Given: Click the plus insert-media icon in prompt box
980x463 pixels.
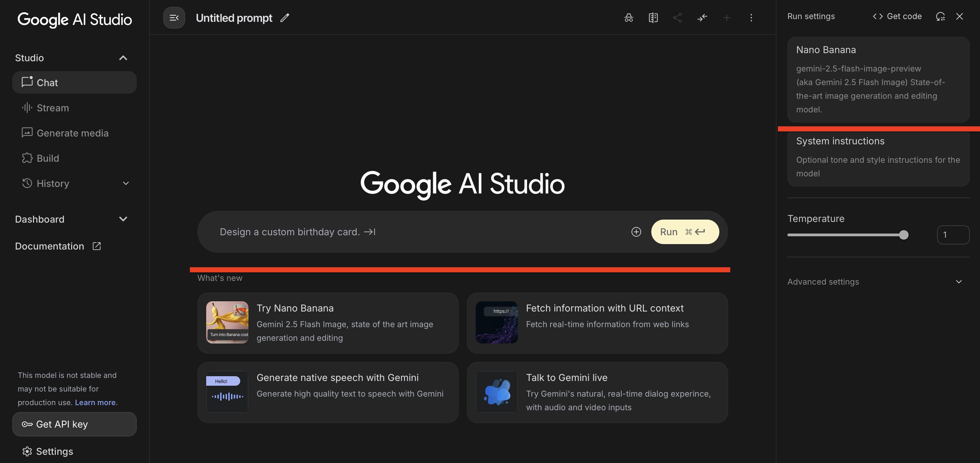Looking at the screenshot, I should coord(636,232).
